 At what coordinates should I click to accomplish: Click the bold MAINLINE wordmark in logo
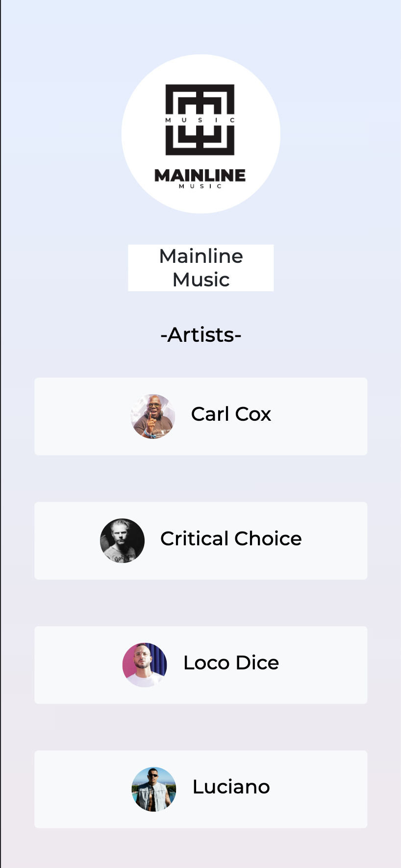click(x=200, y=176)
